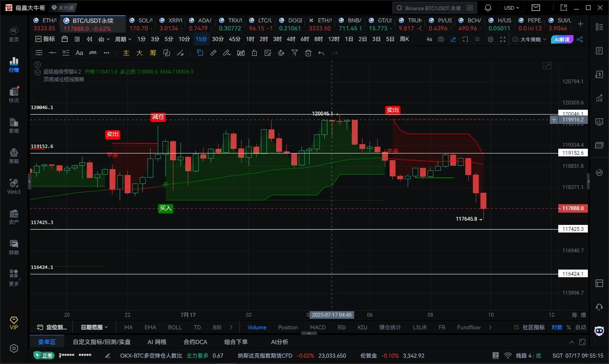Expand more main indicators chevron after BBI
Image resolution: width=609 pixels, height=364 pixels.
point(231,327)
